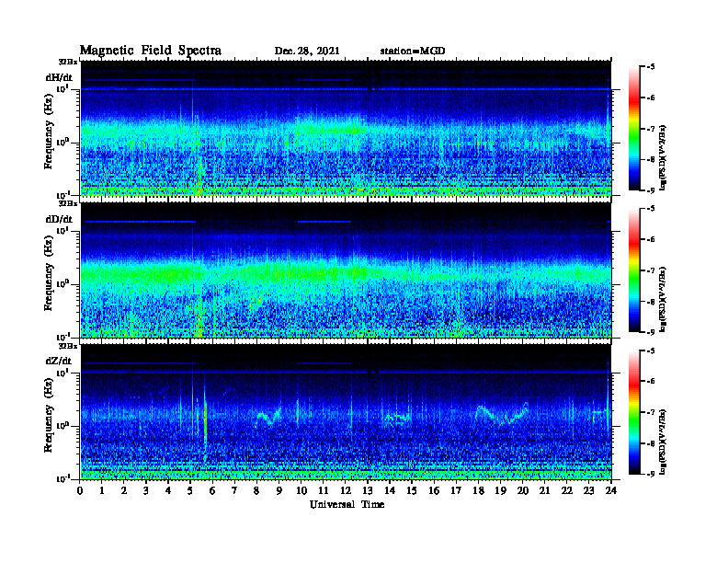Click the "-6" label on dD/dt color bar

[650, 239]
